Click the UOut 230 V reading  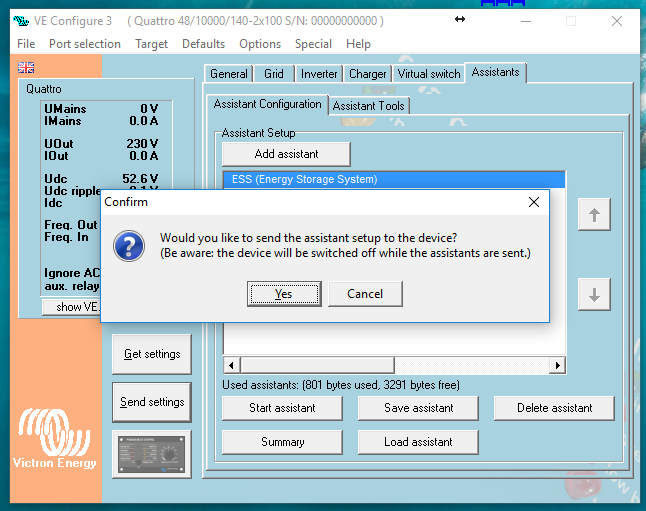[101, 144]
